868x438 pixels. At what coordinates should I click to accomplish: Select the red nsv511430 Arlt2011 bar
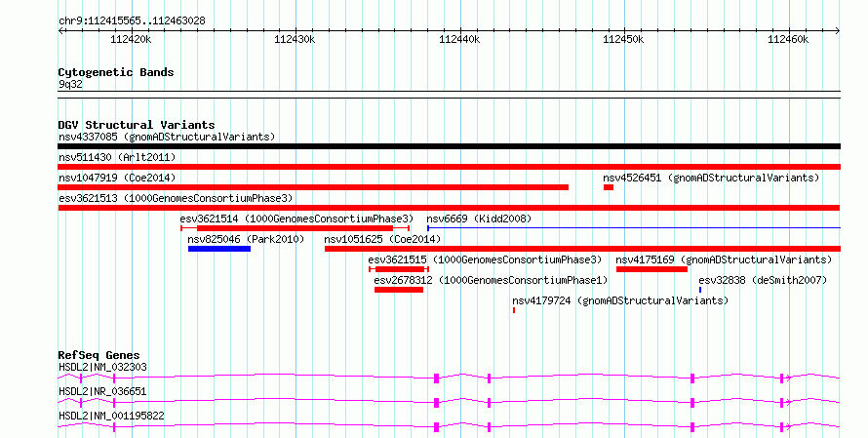[x=449, y=167]
